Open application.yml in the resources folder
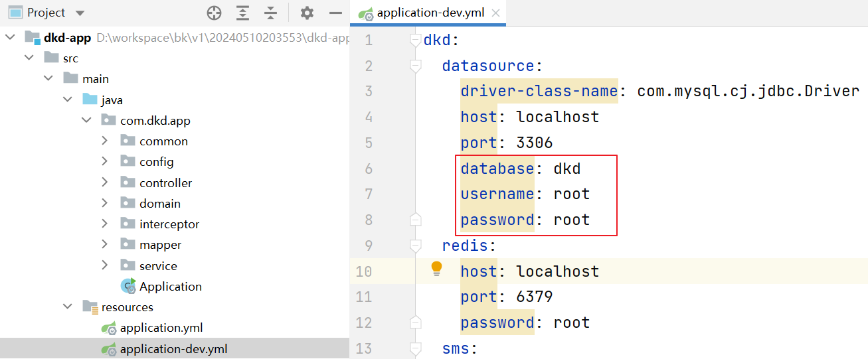Image resolution: width=868 pixels, height=359 pixels. (161, 328)
